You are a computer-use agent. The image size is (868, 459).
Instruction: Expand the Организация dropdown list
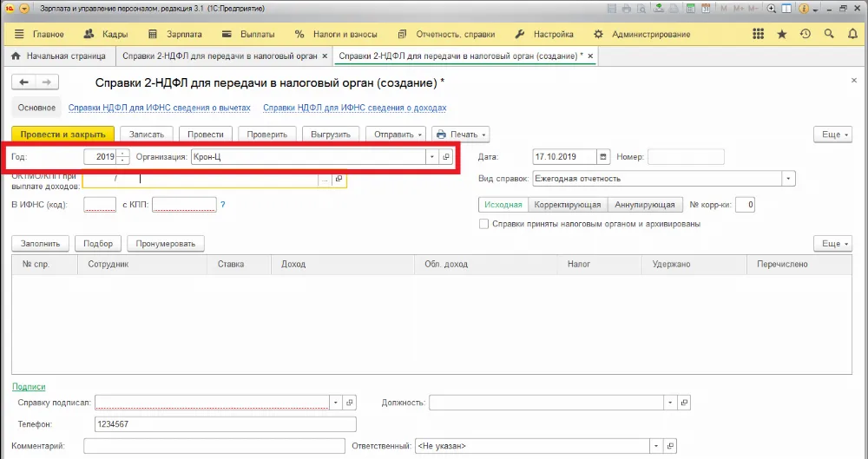tap(432, 157)
